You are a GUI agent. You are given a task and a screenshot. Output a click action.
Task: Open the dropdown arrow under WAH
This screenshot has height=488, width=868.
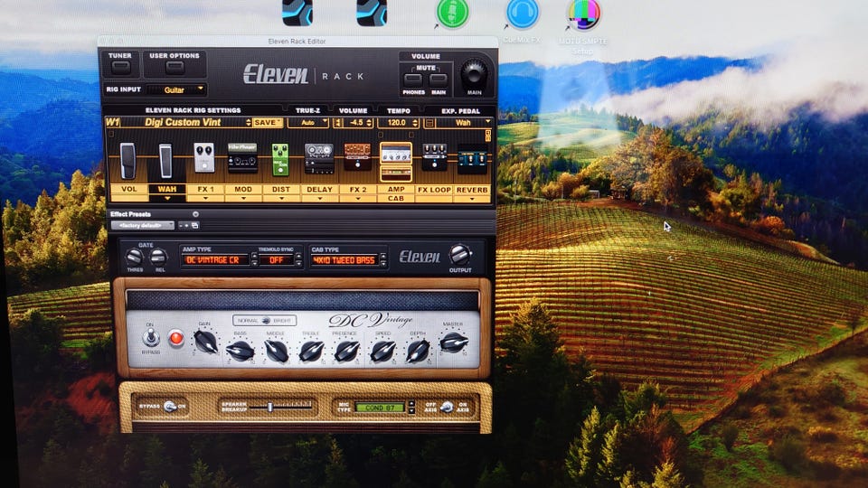[x=167, y=198]
